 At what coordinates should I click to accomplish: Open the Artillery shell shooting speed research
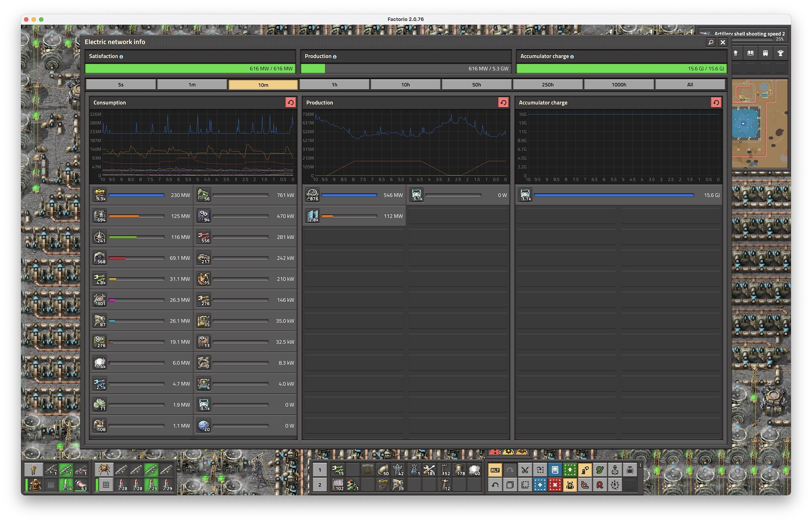click(743, 35)
